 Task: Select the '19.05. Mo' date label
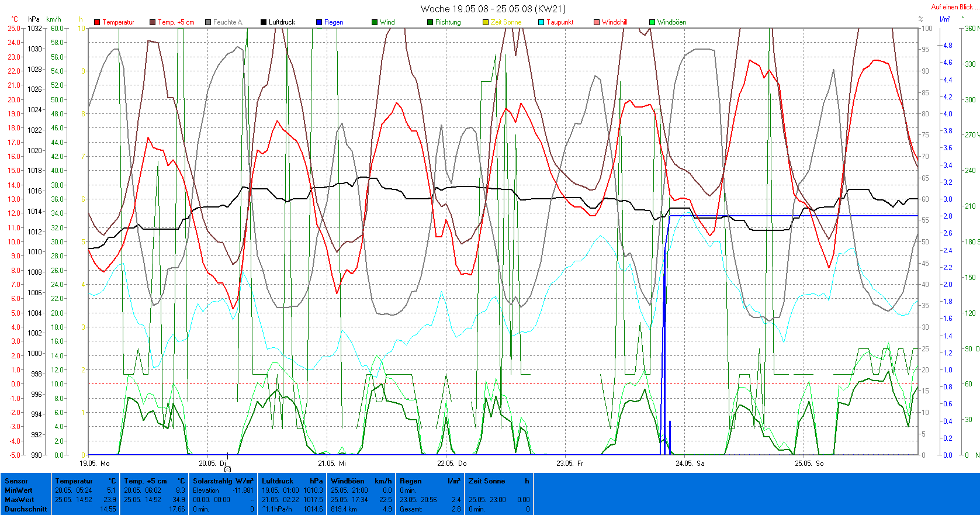95,464
